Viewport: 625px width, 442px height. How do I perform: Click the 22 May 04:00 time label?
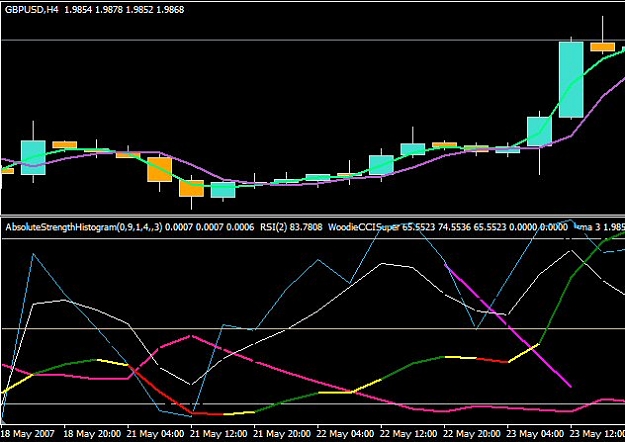tap(346, 434)
